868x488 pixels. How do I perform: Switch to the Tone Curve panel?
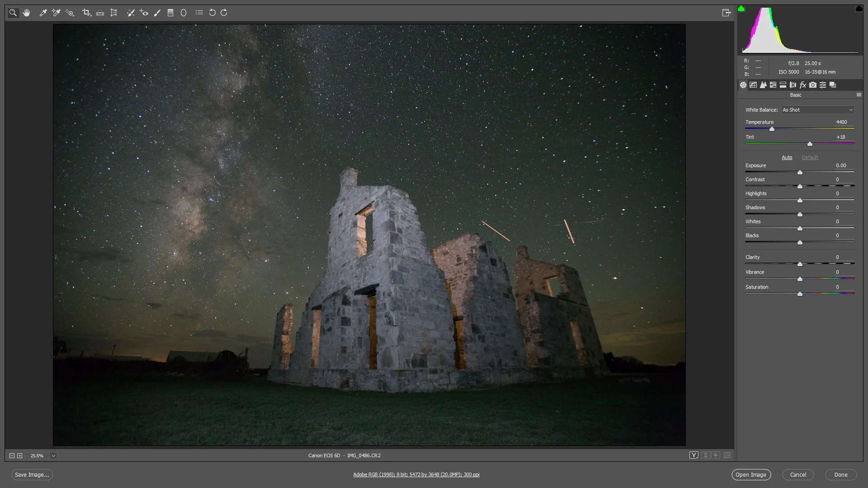click(x=754, y=84)
